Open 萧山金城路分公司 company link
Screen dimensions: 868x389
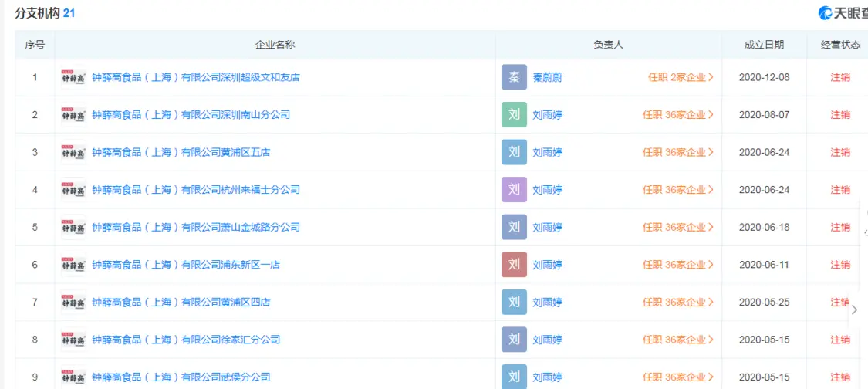tap(195, 227)
